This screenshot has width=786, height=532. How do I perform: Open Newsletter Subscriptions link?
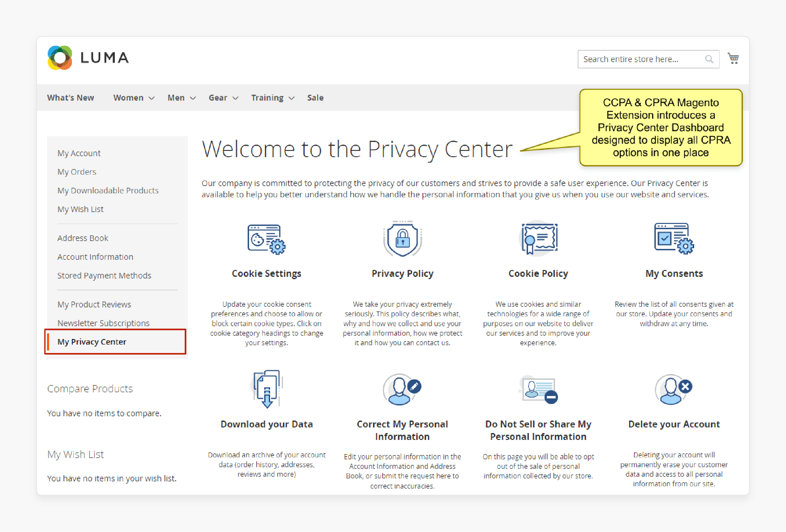click(104, 323)
